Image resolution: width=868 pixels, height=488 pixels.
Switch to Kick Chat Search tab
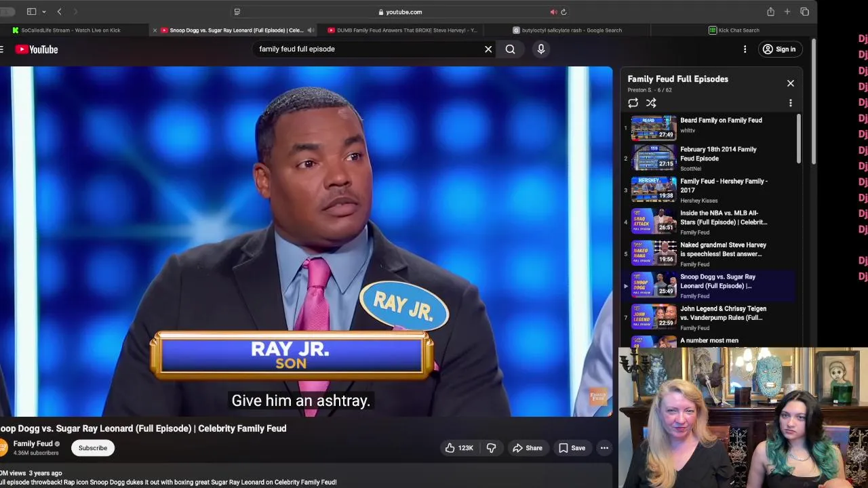point(734,30)
